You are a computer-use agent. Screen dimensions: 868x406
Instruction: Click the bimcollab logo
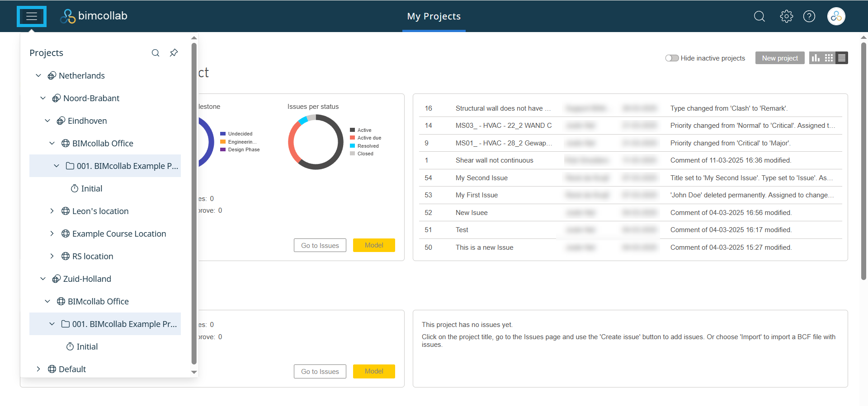click(x=94, y=16)
